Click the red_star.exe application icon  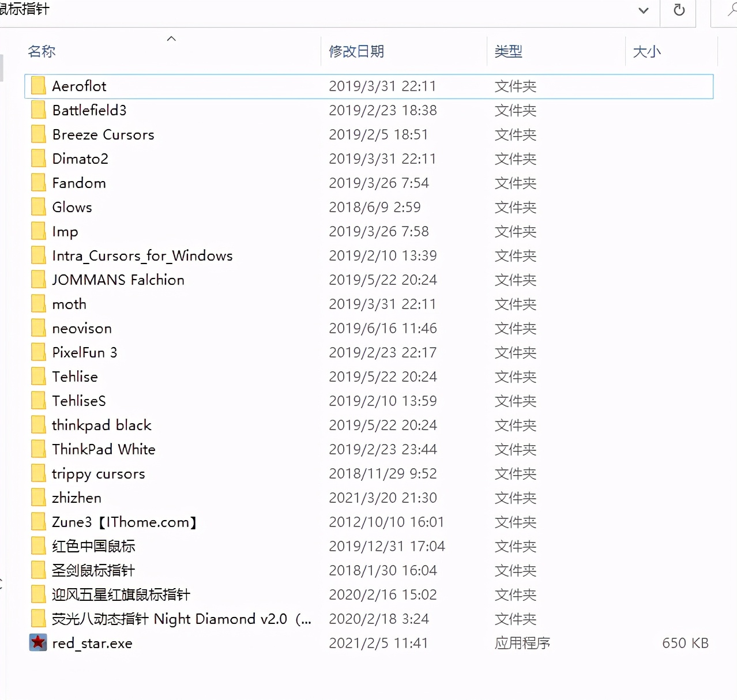coord(38,642)
